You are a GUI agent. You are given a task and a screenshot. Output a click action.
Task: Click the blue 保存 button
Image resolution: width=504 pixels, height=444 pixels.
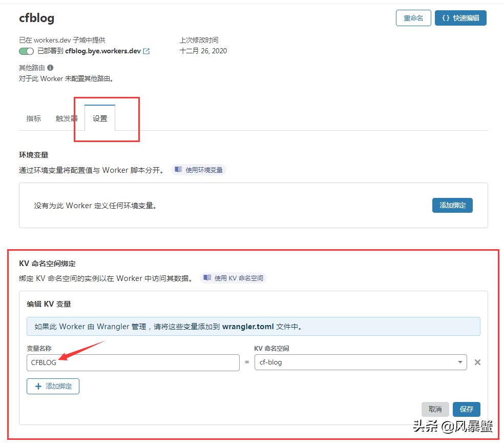point(466,409)
